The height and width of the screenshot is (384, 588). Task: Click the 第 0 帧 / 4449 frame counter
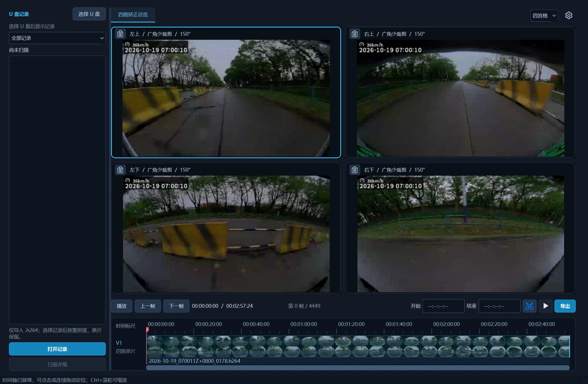pos(304,306)
